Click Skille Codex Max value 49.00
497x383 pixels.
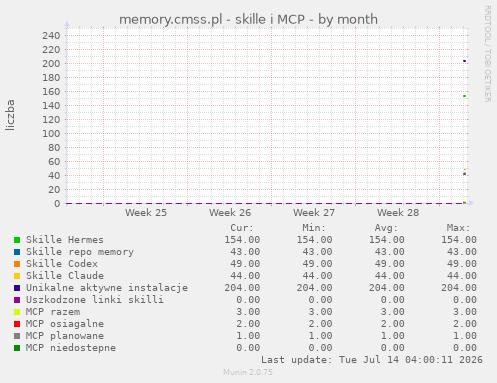tap(462, 264)
